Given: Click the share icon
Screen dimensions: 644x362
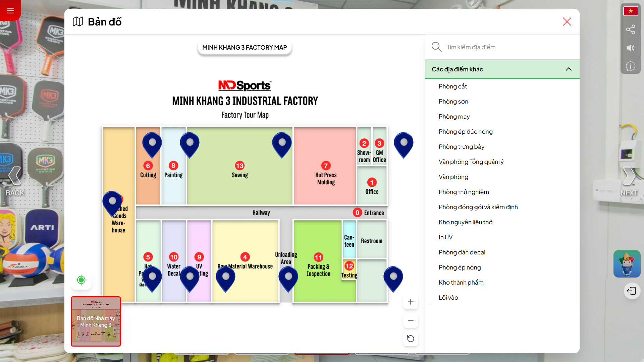Looking at the screenshot, I should pyautogui.click(x=631, y=29).
